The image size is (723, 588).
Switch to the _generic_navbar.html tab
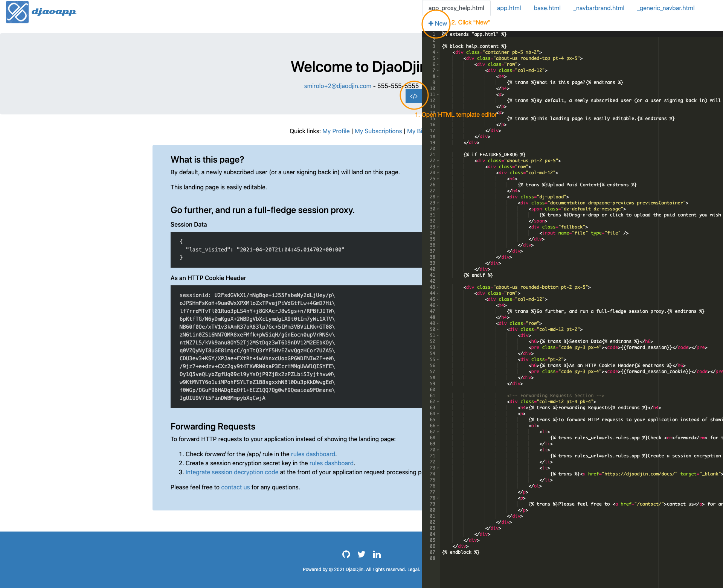666,8
